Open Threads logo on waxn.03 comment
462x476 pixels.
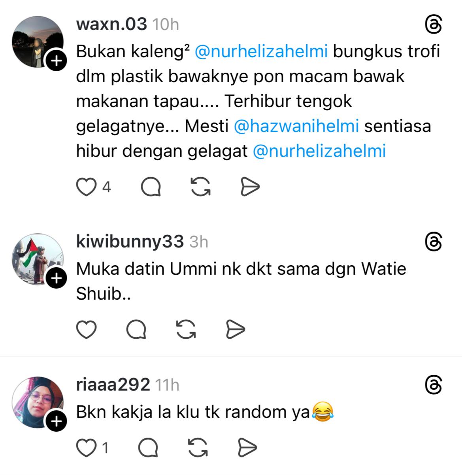point(433,25)
